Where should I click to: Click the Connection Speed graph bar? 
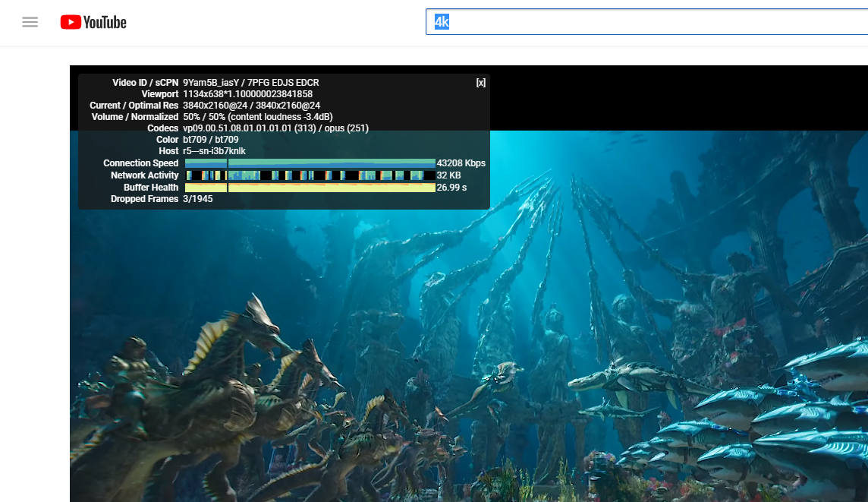point(310,163)
